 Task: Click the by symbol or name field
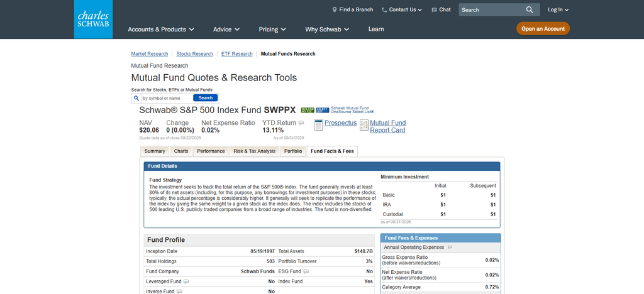tap(166, 98)
